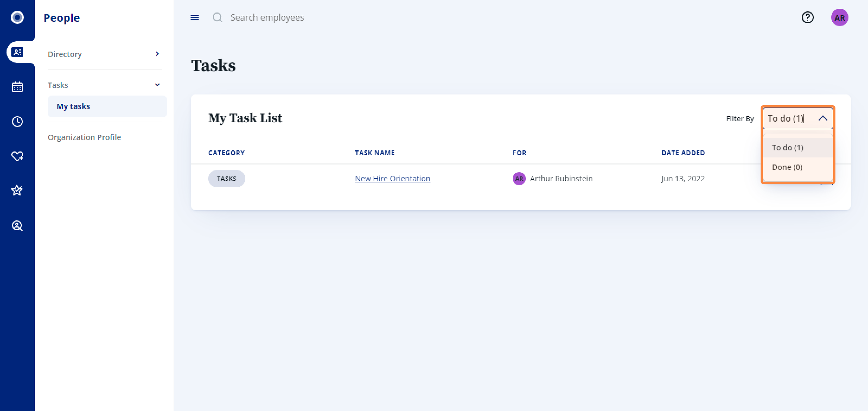
Task: Open the star performance sidebar icon
Action: (17, 191)
